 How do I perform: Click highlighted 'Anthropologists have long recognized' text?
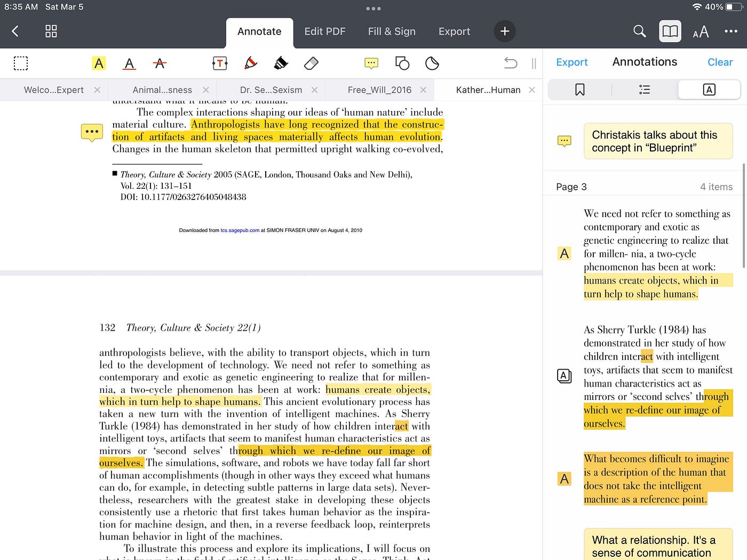tap(277, 131)
